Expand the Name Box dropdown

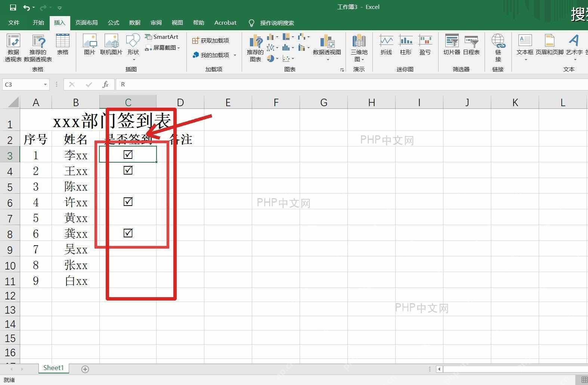[45, 84]
